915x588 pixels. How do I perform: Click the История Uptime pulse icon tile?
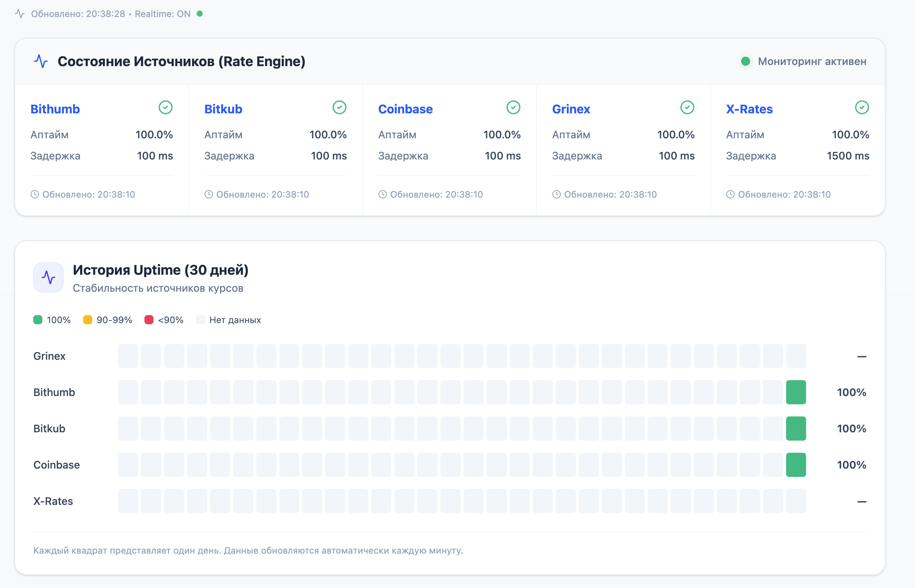pos(48,277)
